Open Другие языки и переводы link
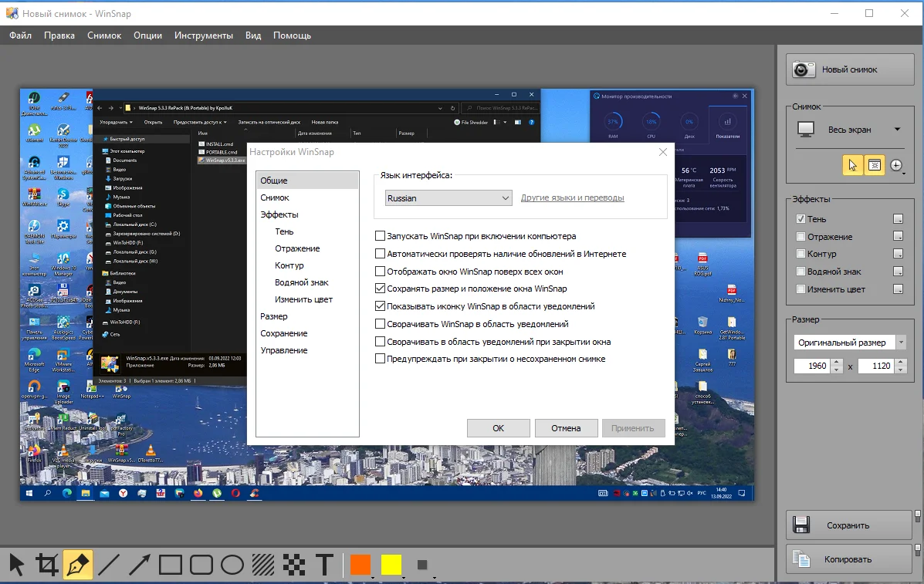The height and width of the screenshot is (584, 924). [x=572, y=197]
